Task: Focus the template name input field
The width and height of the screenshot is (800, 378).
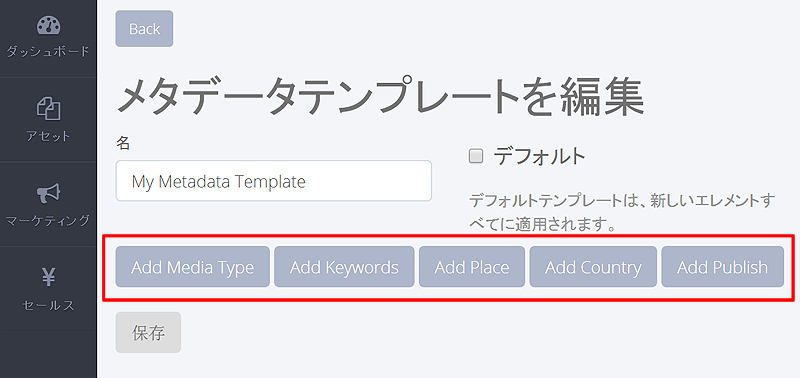Action: click(273, 181)
